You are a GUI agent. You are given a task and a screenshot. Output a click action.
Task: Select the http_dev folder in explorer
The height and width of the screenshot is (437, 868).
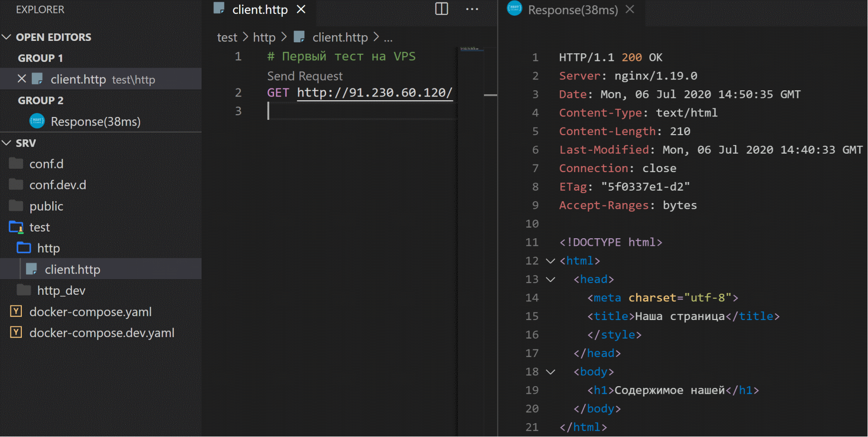coord(61,291)
